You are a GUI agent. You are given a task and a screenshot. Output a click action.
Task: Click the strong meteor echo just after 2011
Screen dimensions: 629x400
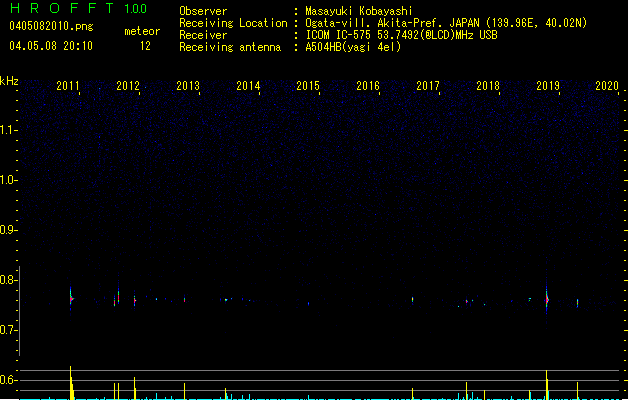[x=71, y=299]
